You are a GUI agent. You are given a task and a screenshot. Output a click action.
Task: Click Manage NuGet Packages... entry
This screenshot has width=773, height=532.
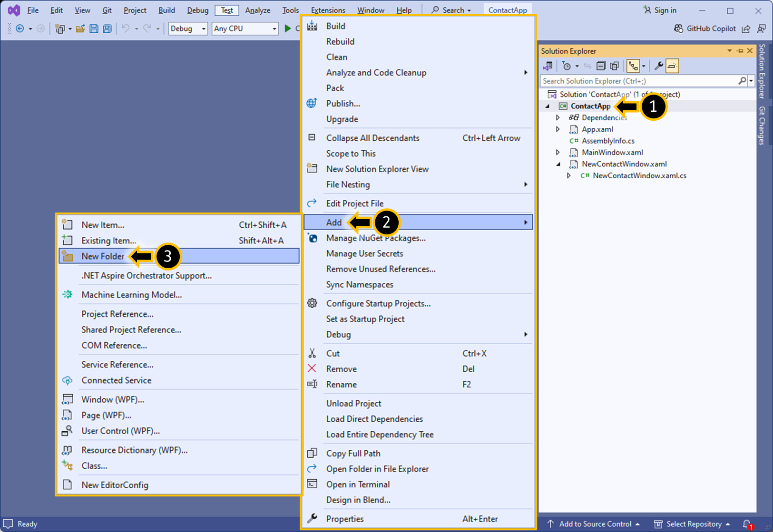(418, 238)
